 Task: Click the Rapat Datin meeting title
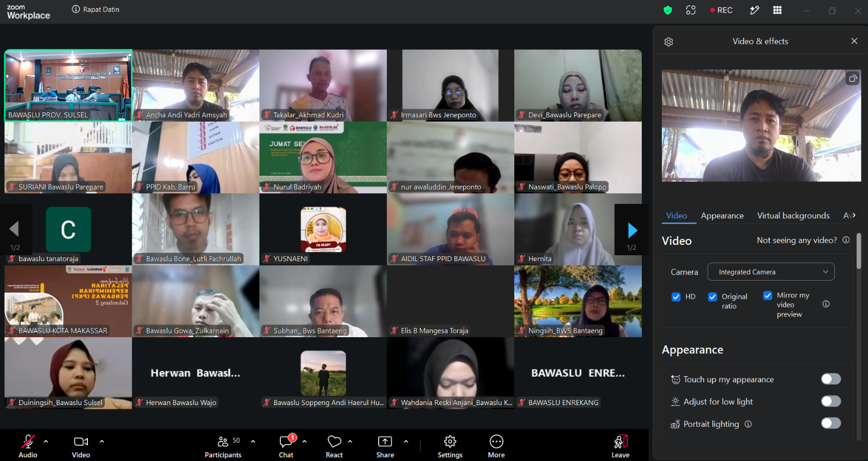point(101,9)
